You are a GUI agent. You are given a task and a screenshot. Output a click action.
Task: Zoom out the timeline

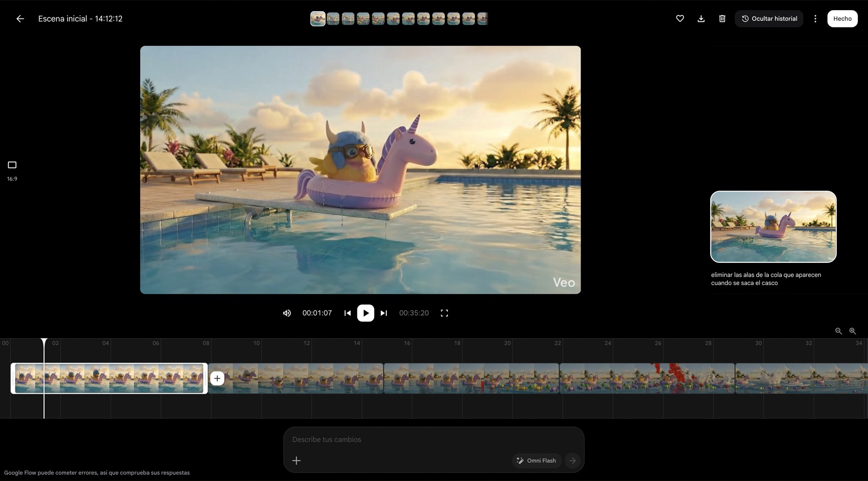839,331
